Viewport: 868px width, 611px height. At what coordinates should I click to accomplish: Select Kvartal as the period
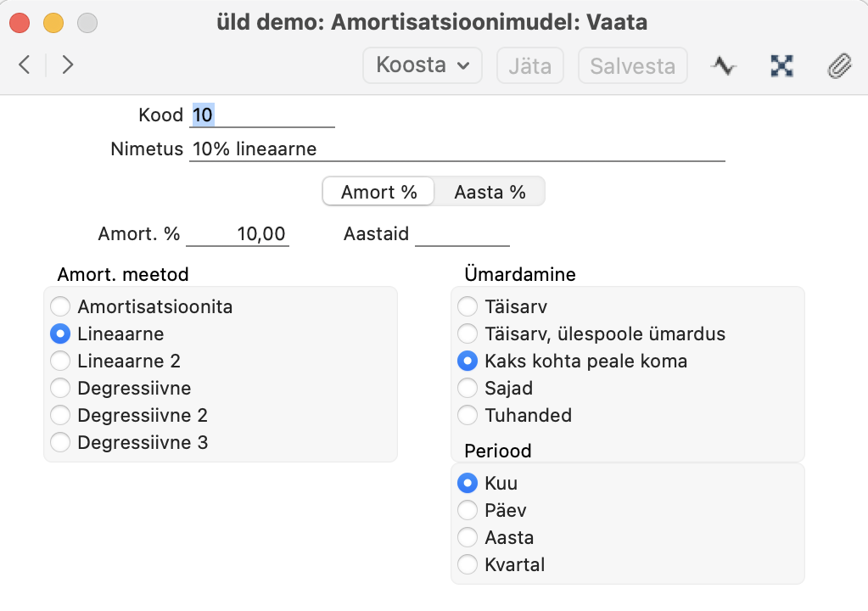(x=468, y=564)
